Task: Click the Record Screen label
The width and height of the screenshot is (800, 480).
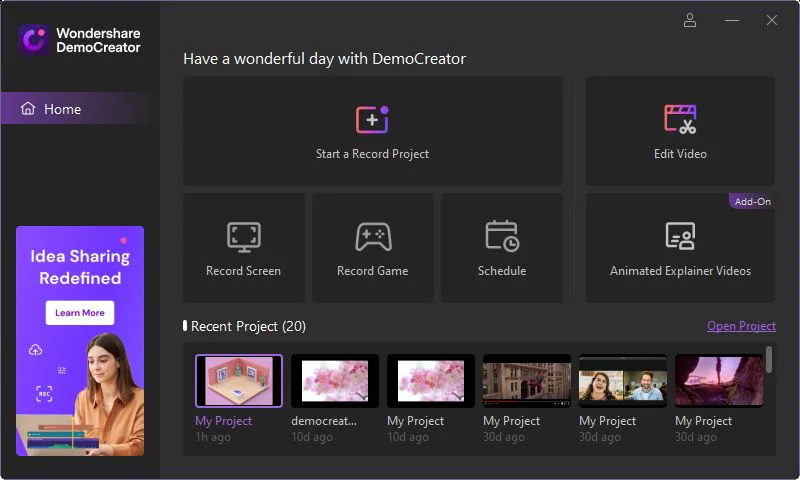Action: click(x=243, y=271)
